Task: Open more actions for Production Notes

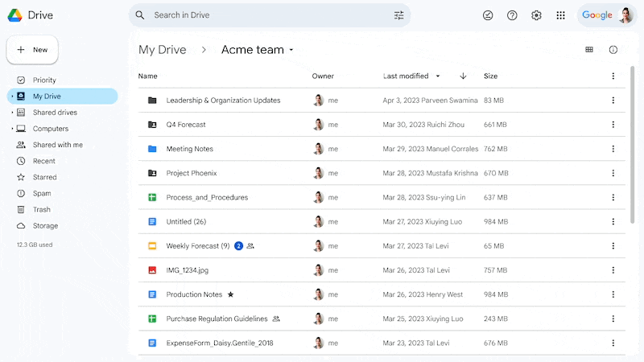Action: pos(613,294)
